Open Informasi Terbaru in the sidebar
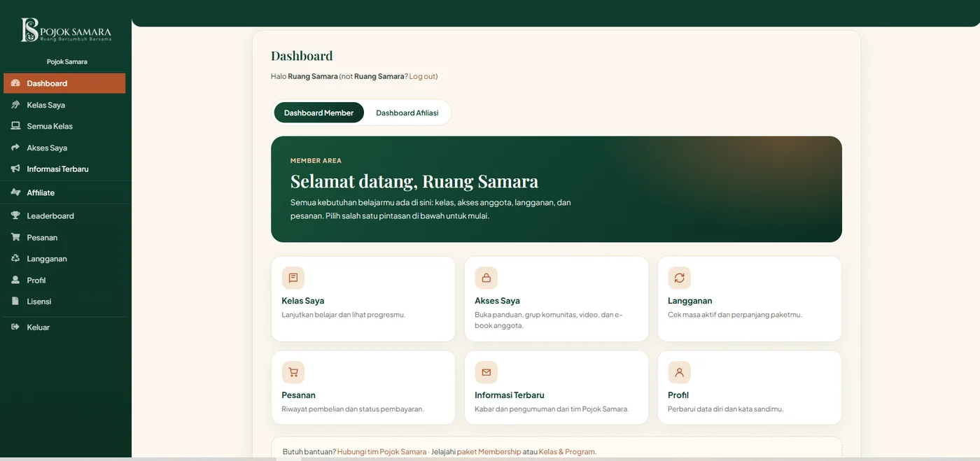Screen dimensions: 980x461 tap(64, 169)
